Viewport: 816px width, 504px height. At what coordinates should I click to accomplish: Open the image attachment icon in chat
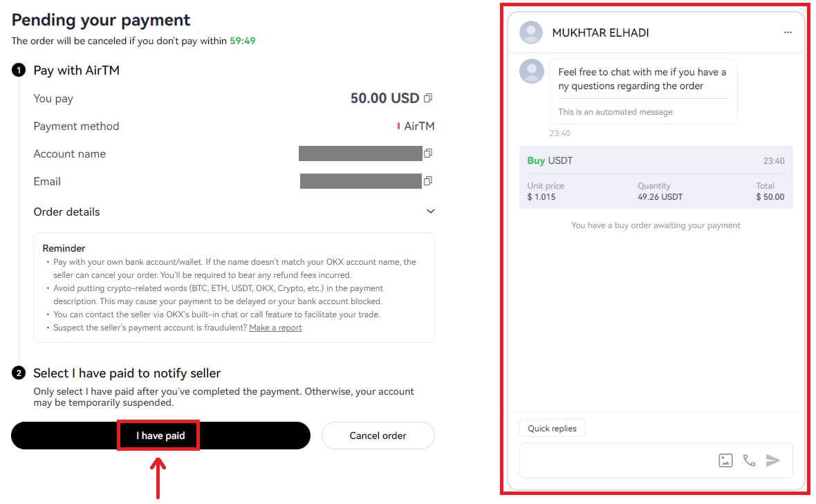point(725,460)
